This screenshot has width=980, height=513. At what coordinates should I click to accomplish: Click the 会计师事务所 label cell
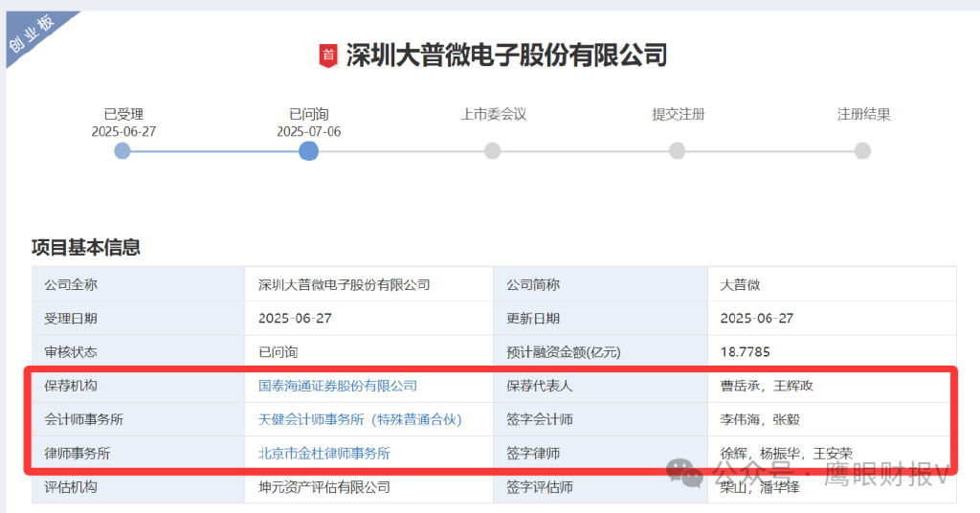coord(138,419)
